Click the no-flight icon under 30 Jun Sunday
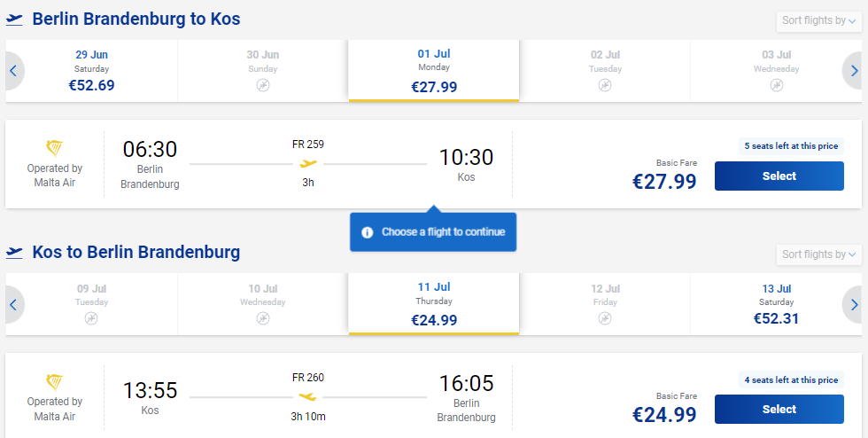Image resolution: width=868 pixels, height=438 pixels. pos(263,85)
